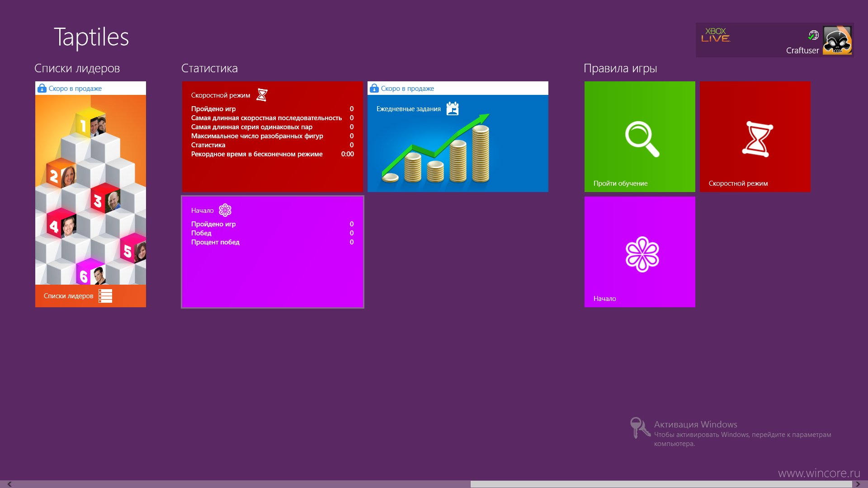Click the Статистика section heading

tap(209, 68)
